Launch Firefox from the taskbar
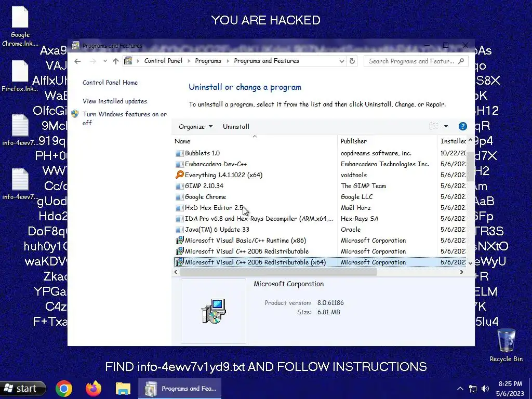The image size is (532, 399). (94, 389)
